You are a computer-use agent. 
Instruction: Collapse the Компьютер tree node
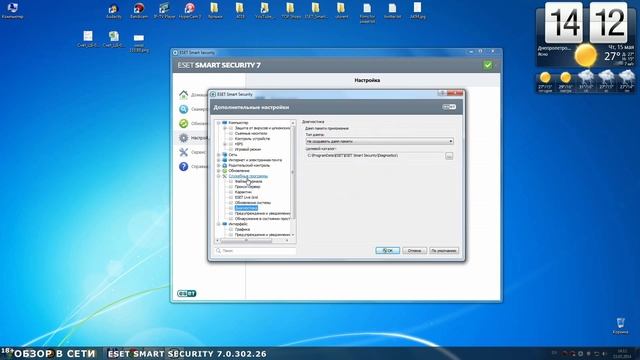coord(219,122)
